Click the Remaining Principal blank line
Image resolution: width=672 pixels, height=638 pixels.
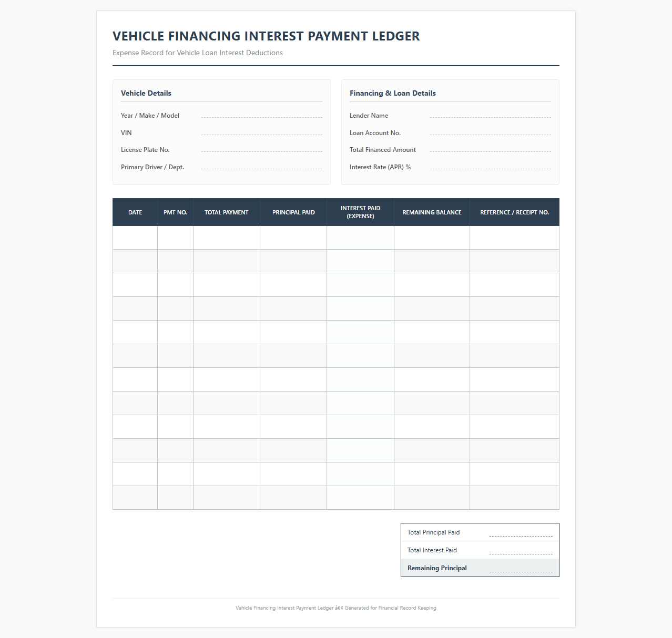coord(521,568)
